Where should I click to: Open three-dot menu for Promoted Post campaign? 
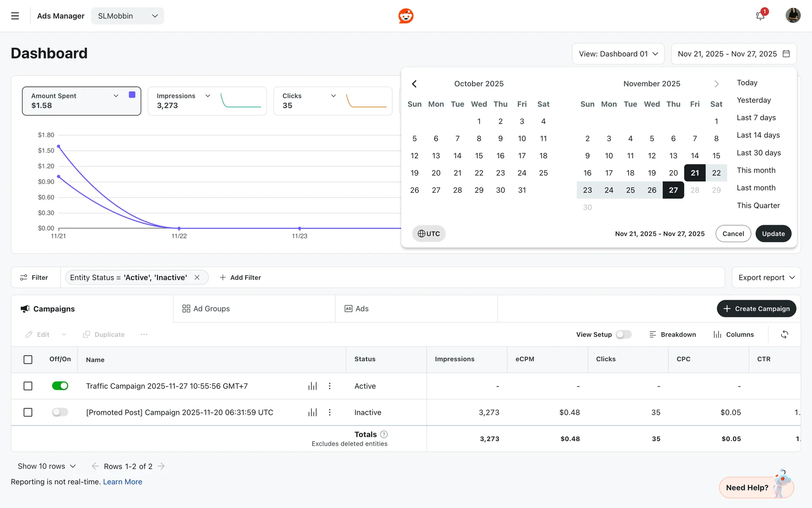pos(330,412)
